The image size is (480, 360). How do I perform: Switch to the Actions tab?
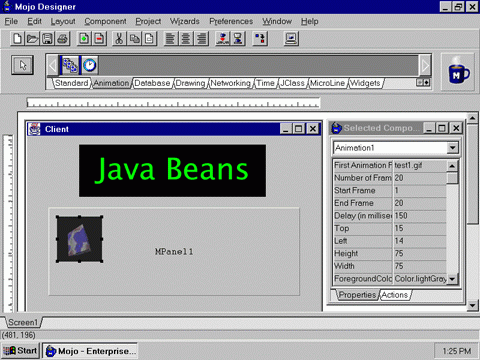(395, 295)
